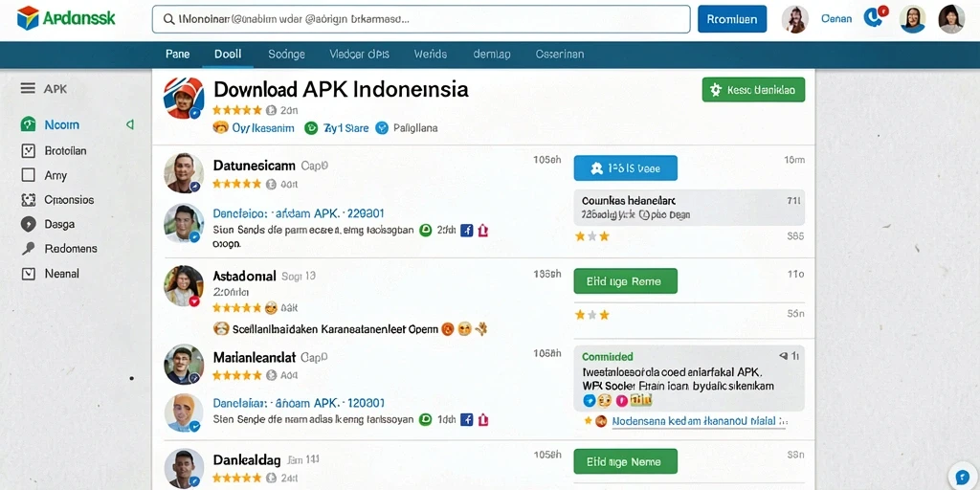980x490 pixels.
Task: Open the rightmost user avatar in header
Action: point(951,19)
